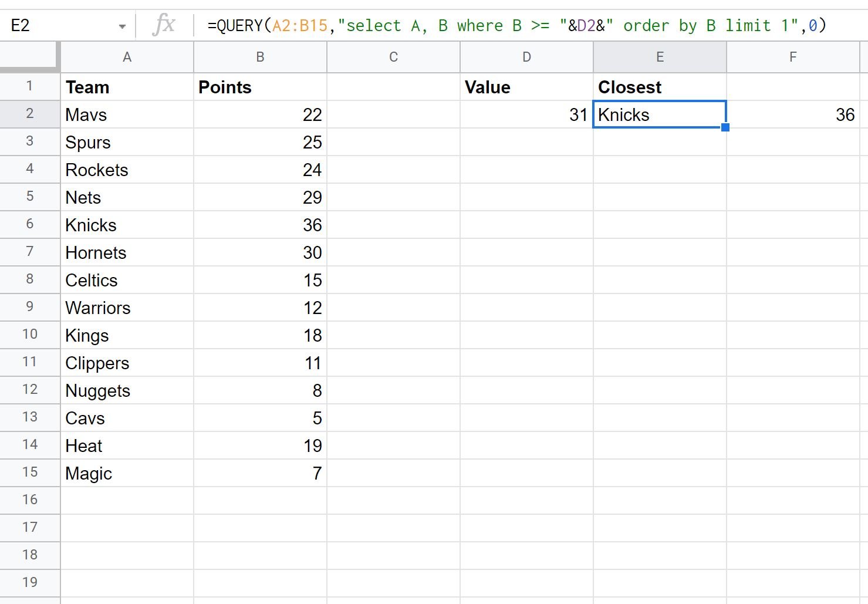
Task: Click the Knicks points value 36 in column B
Action: click(x=260, y=225)
